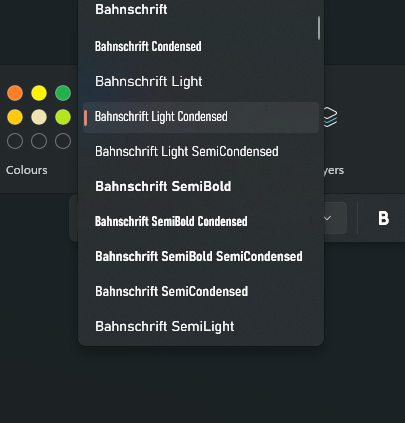
Task: Choose the green colour swatch
Action: (63, 93)
